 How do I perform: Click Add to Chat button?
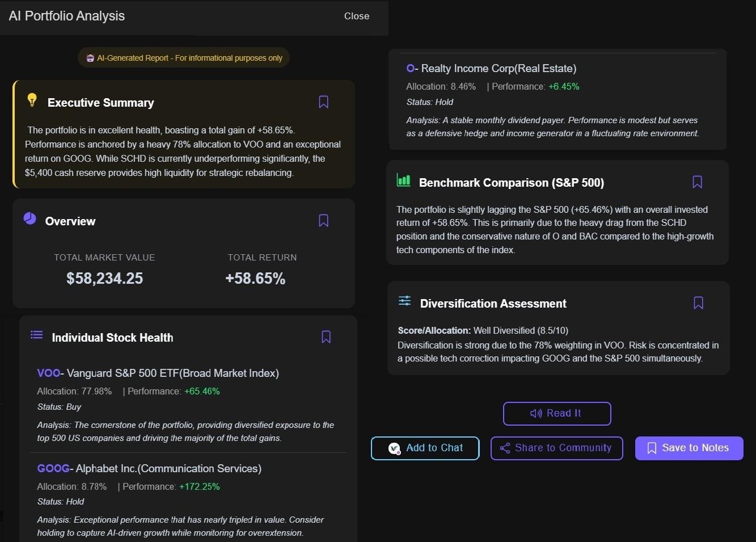coord(425,448)
